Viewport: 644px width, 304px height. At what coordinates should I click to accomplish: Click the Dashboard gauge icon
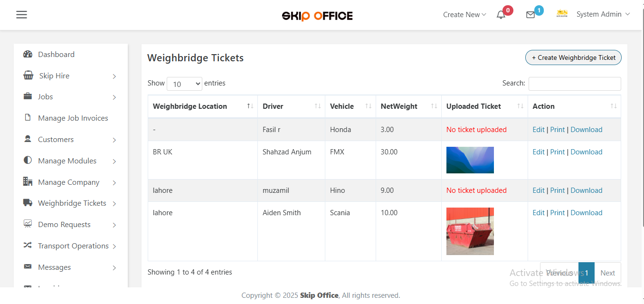[x=28, y=54]
